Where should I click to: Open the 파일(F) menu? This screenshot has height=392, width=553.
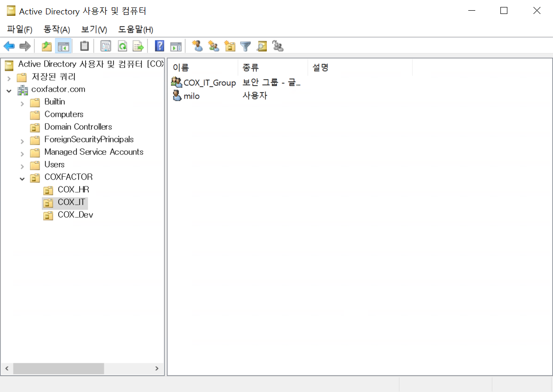point(20,29)
